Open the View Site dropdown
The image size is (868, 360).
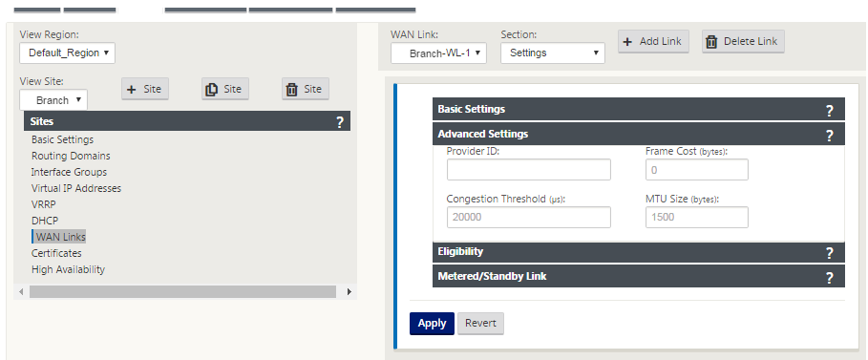click(53, 100)
